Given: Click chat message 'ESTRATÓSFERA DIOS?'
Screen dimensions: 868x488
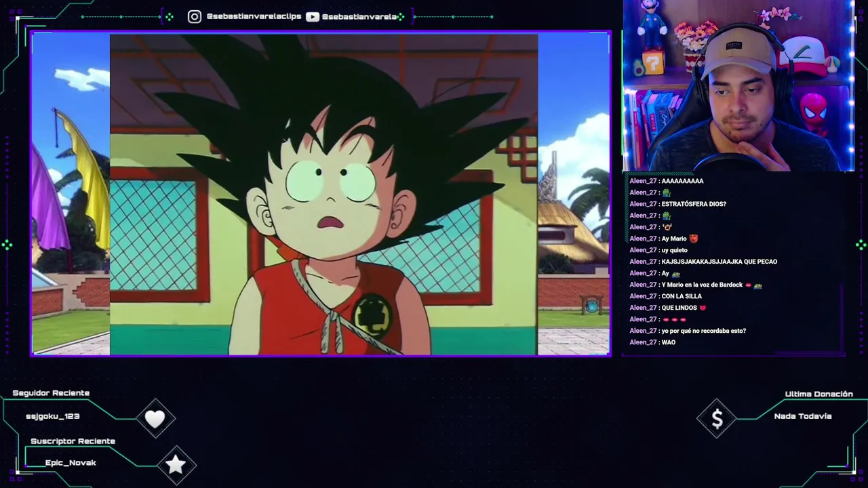Looking at the screenshot, I should 694,204.
